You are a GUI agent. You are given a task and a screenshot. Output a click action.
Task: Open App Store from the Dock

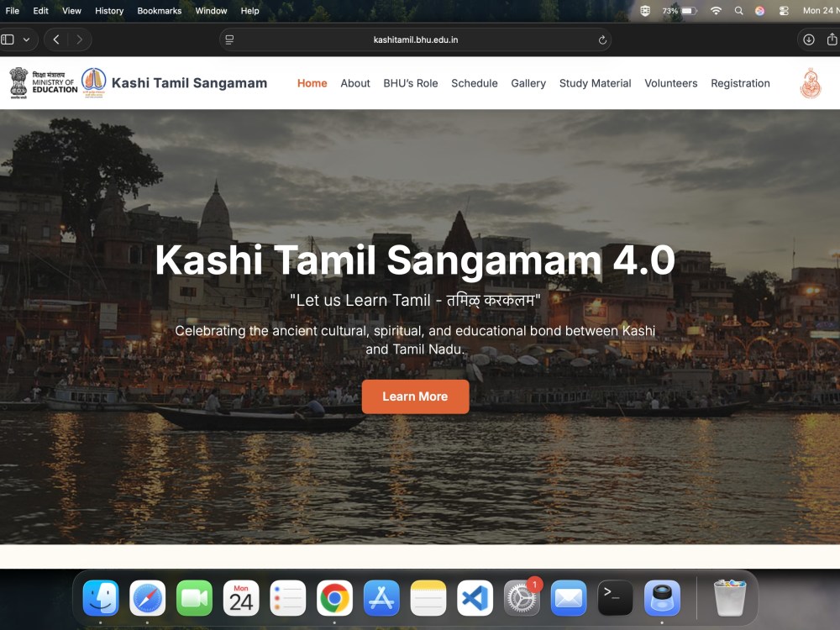(381, 598)
